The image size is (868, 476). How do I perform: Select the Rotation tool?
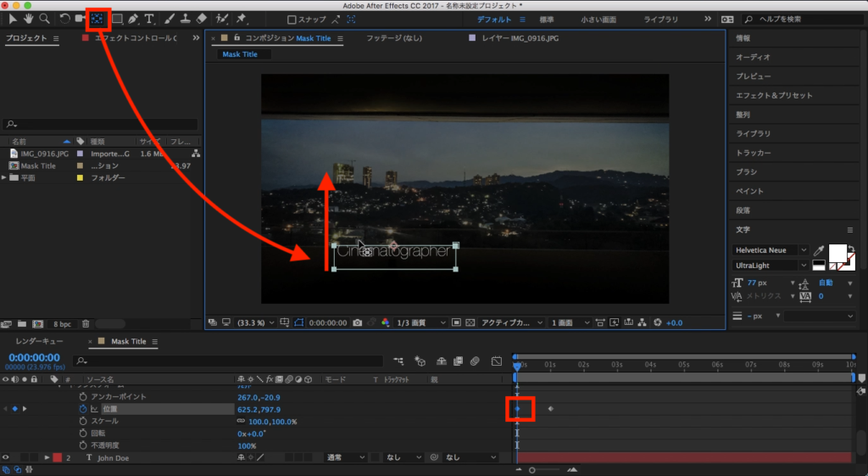(64, 18)
